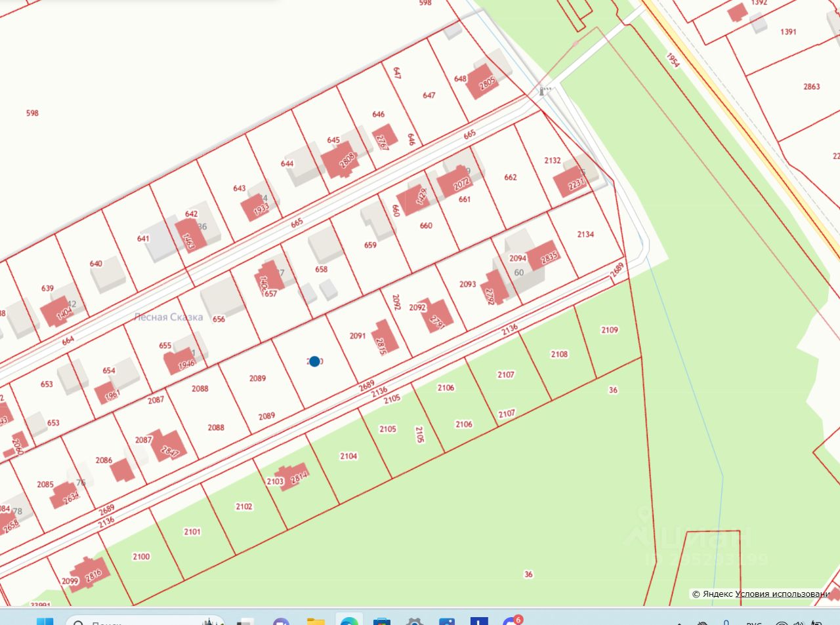Click road label 1954
The width and height of the screenshot is (840, 625).
click(673, 60)
